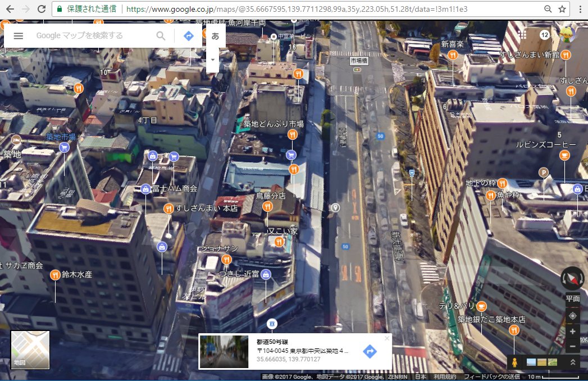The height and width of the screenshot is (381, 588).
Task: Switch to map view via 地図 thumbnail
Action: click(30, 350)
